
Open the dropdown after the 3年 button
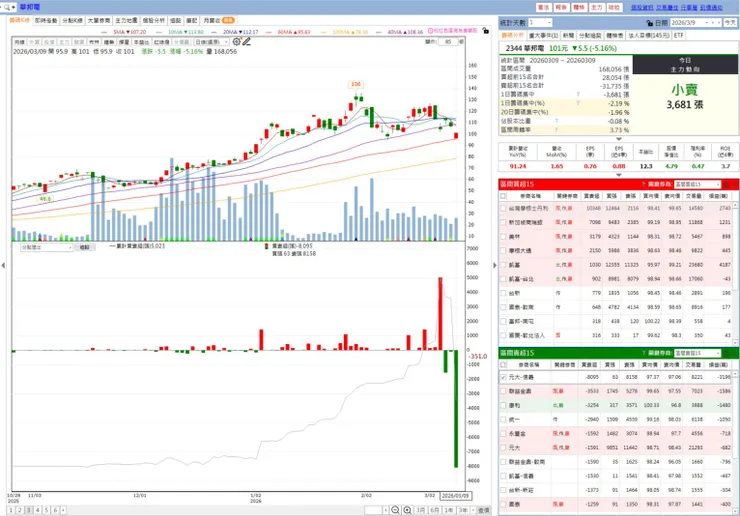pyautogui.click(x=473, y=510)
